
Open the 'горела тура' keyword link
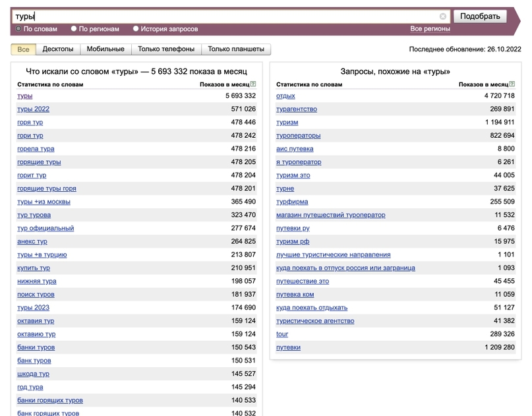(x=36, y=149)
